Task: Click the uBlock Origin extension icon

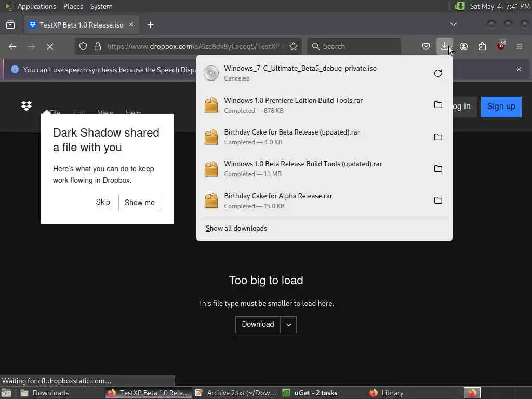Action: (501, 46)
